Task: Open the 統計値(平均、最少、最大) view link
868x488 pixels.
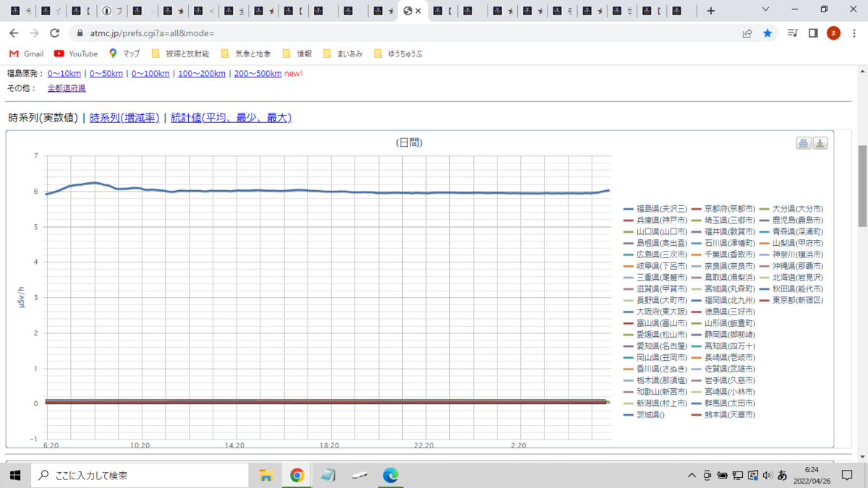Action: tap(231, 118)
